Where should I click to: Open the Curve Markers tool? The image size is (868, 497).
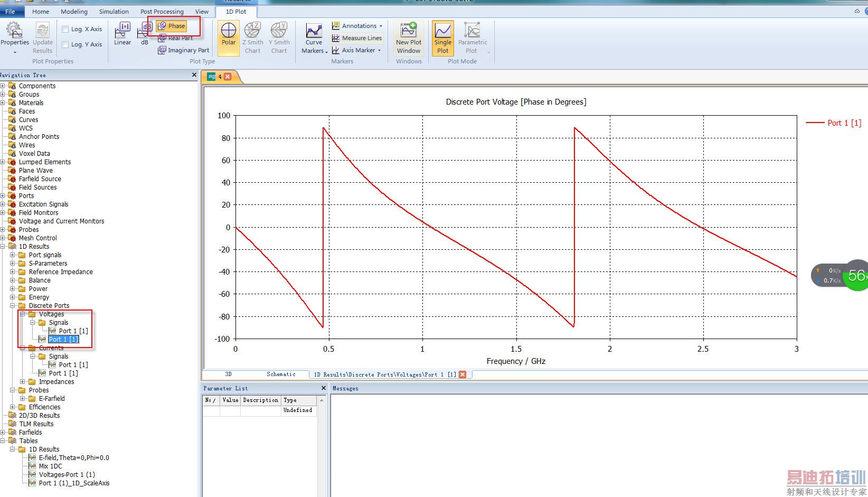click(x=314, y=38)
